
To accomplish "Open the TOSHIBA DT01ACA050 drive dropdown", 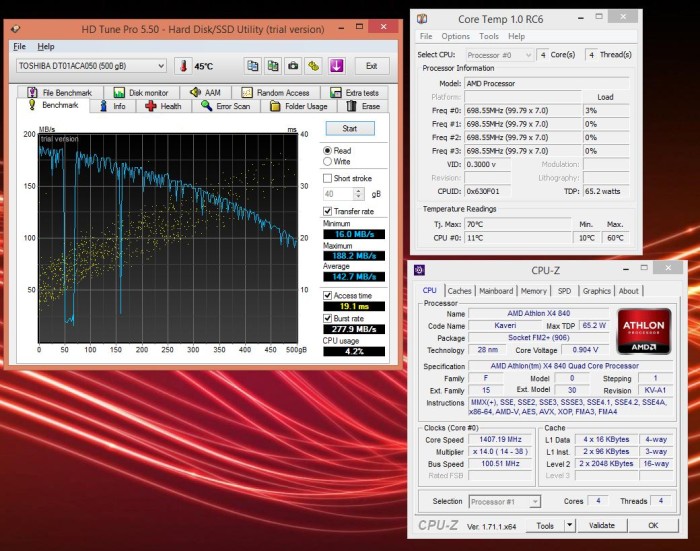I will point(91,66).
